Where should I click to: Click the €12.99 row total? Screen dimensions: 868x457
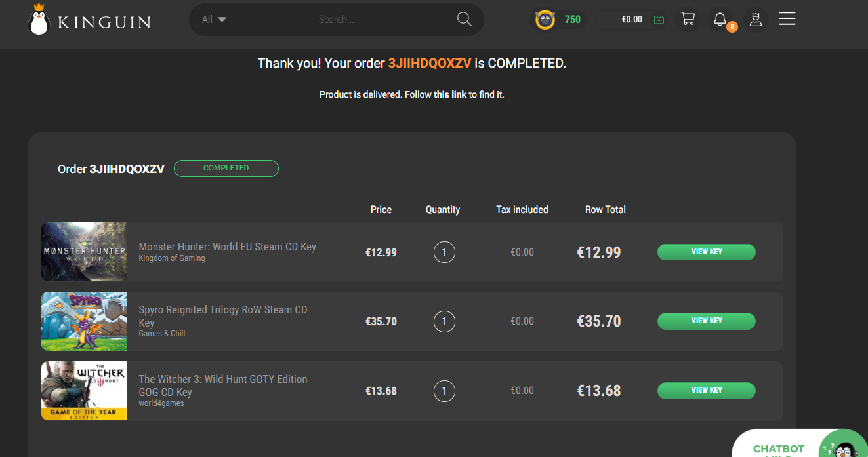[599, 252]
